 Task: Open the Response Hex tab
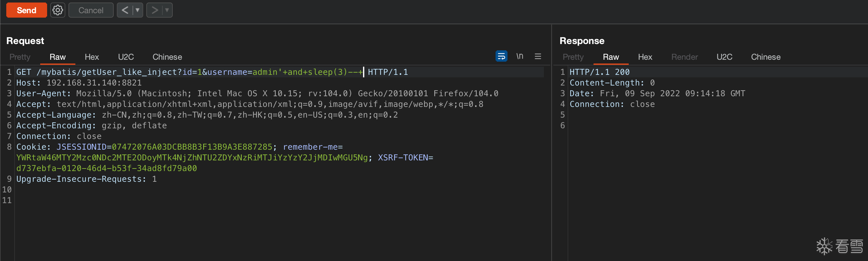pyautogui.click(x=645, y=57)
